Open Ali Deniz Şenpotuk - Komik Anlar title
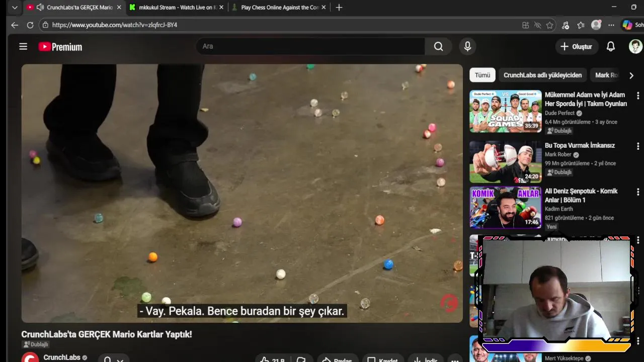This screenshot has width=644, height=362. click(x=581, y=195)
